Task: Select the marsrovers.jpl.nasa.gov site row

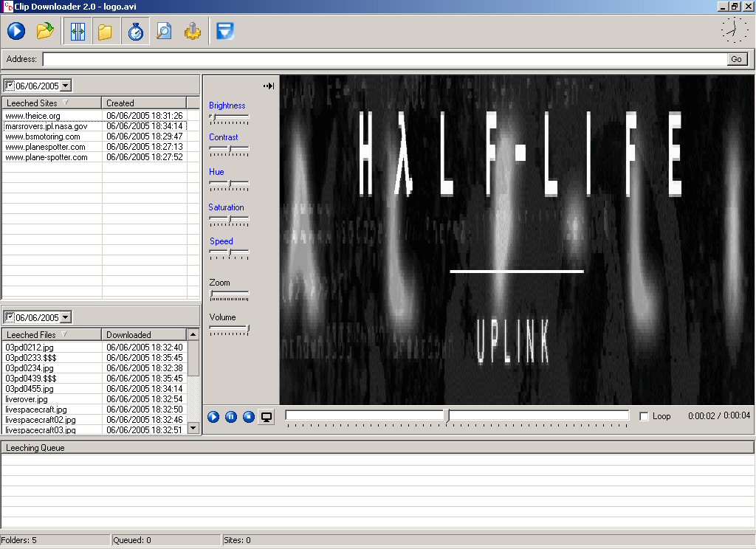Action: point(94,126)
